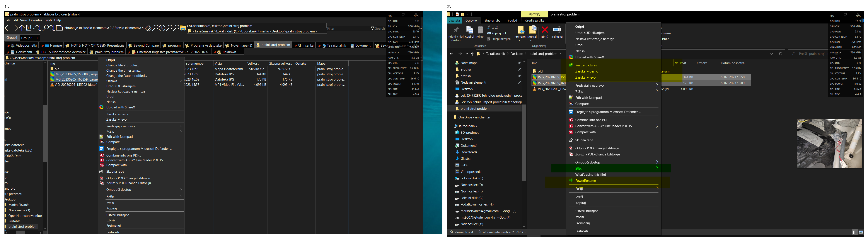Open the Favorites menu in Tablacus Explorer
This screenshot has width=868, height=241.
coord(35,20)
